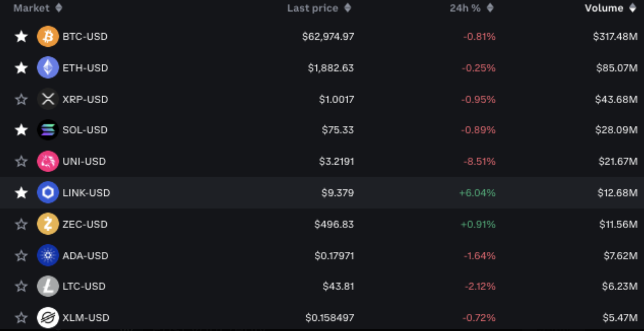
Task: Remove LINK-USD from favorites star
Action: point(21,193)
